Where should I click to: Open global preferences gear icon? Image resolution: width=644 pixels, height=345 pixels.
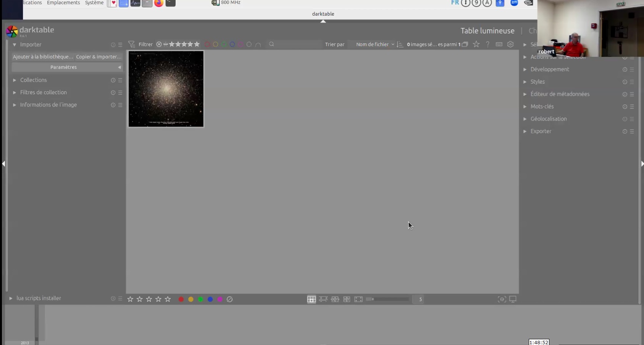(510, 44)
